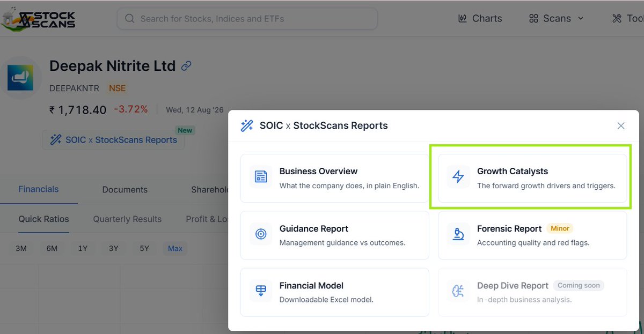Click the Coming soon badge
Viewport: 644px width, 334px height.
point(577,285)
